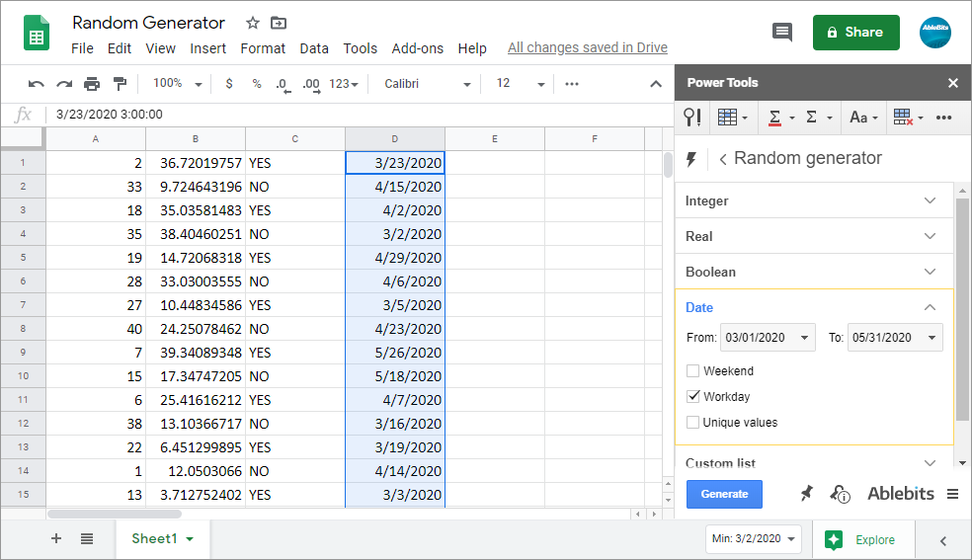Go back from Random generator

(x=723, y=159)
